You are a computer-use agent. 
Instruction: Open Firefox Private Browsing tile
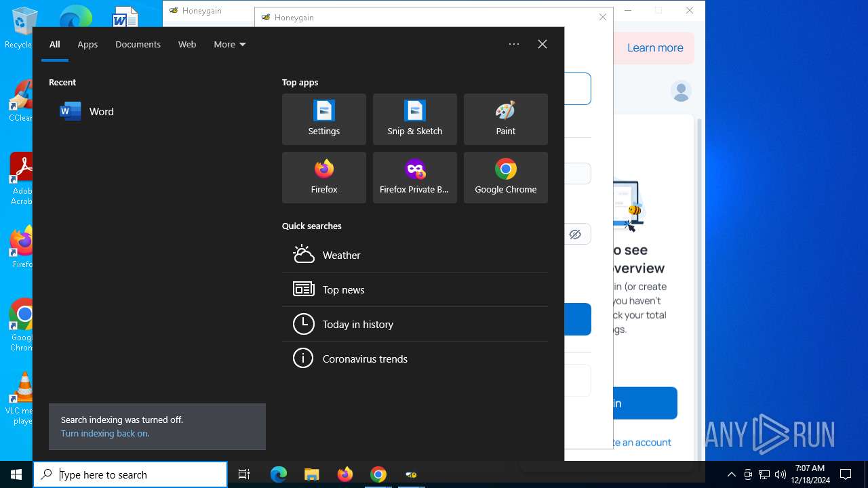pos(415,178)
